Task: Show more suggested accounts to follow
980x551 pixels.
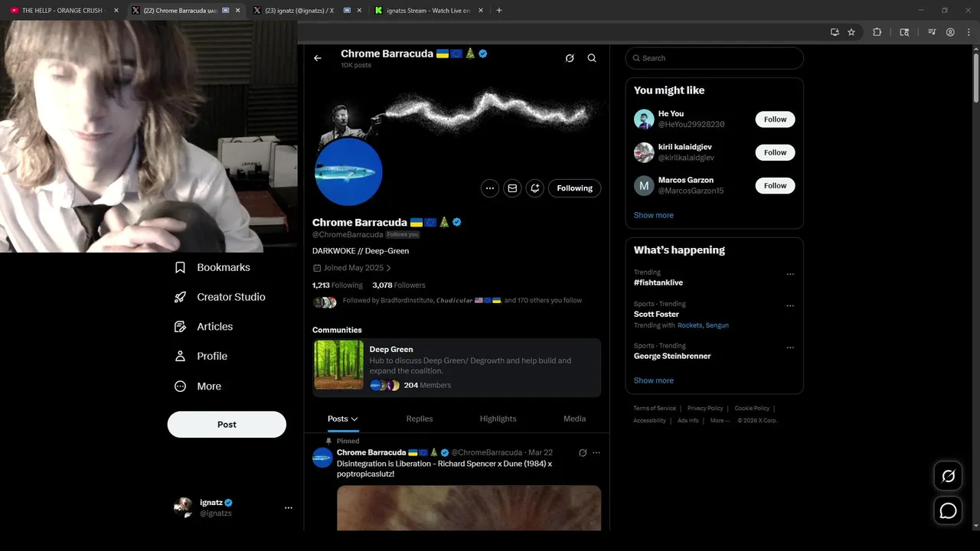Action: pyautogui.click(x=654, y=215)
